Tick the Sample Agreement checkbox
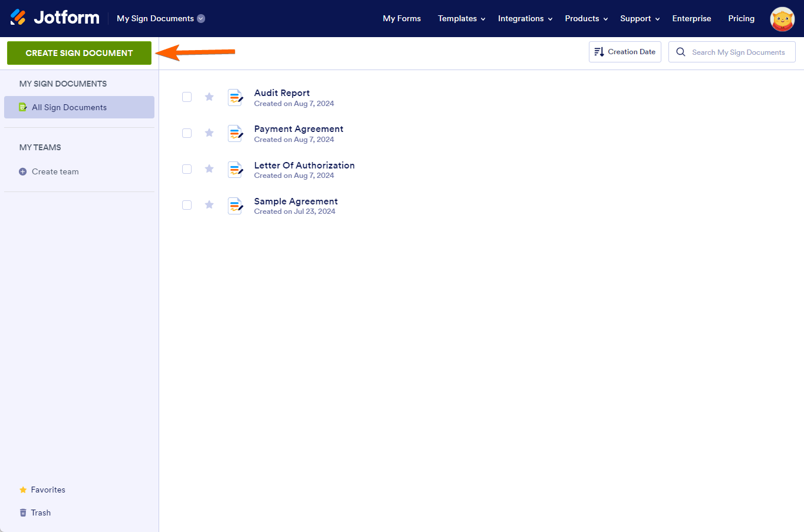The image size is (804, 532). (x=187, y=205)
